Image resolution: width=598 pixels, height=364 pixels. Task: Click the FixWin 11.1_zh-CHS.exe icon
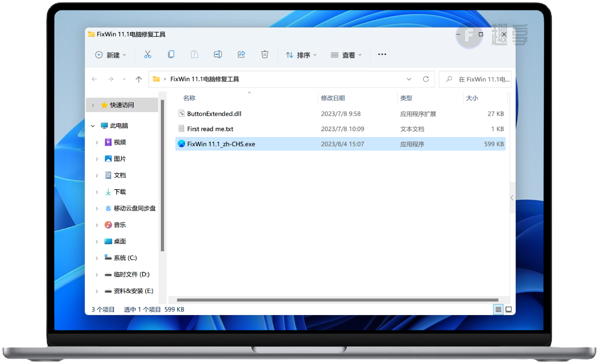pos(181,144)
